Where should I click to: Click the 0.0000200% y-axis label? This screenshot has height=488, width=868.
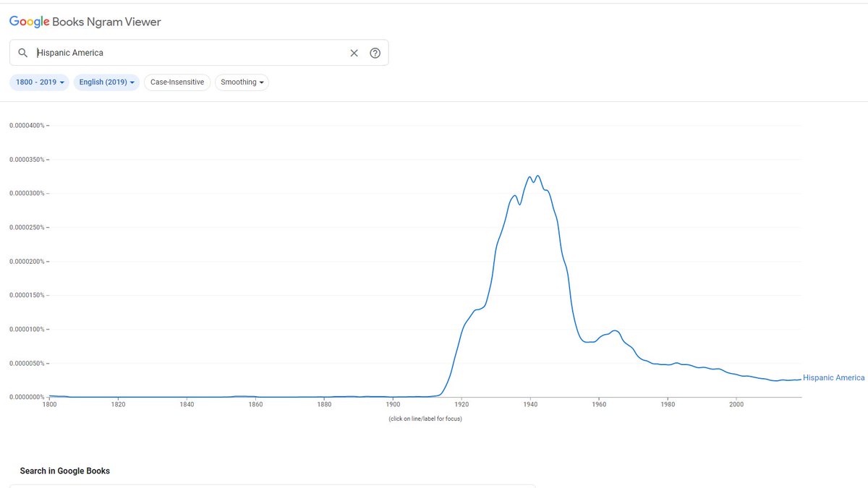click(27, 262)
